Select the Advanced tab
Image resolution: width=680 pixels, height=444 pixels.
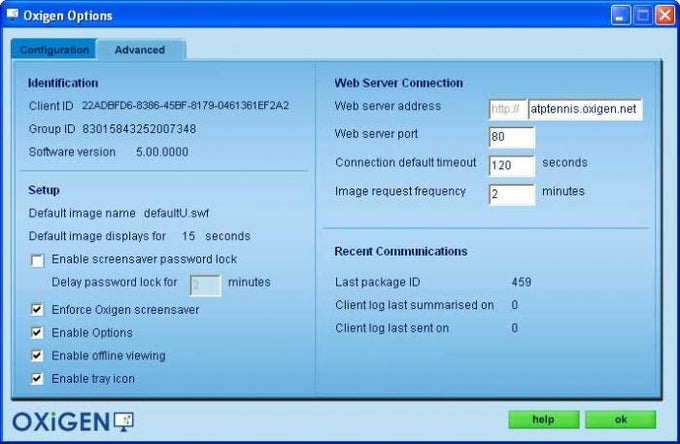(x=140, y=50)
